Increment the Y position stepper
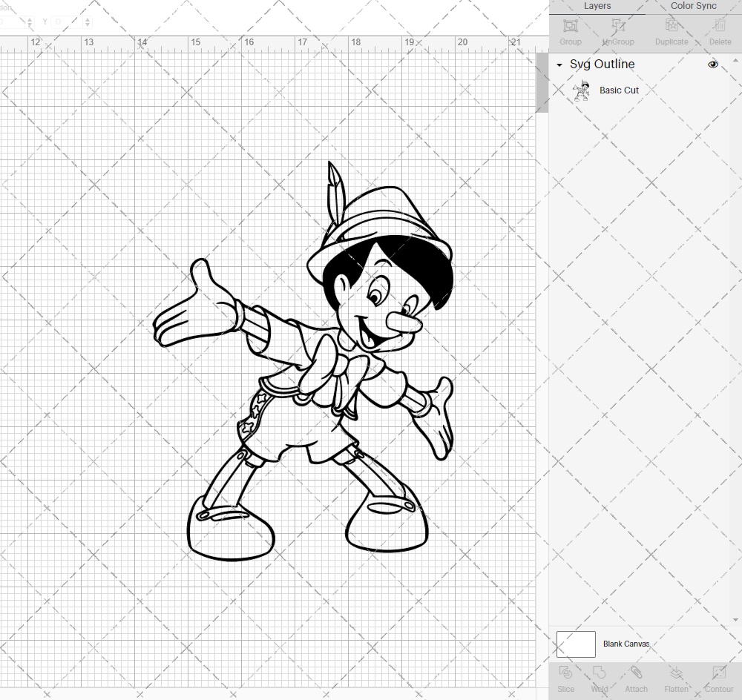 [88, 19]
